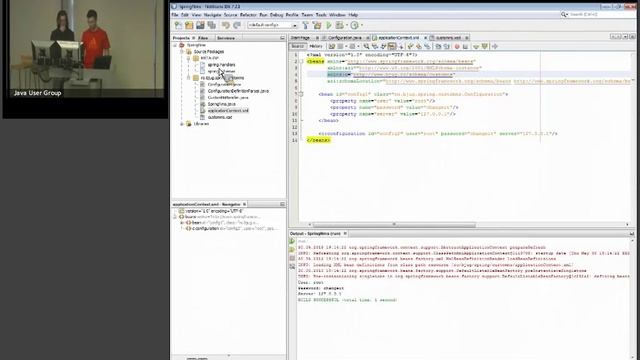Collapse the beans fold at line 2
The image size is (640, 360).
click(x=302, y=62)
